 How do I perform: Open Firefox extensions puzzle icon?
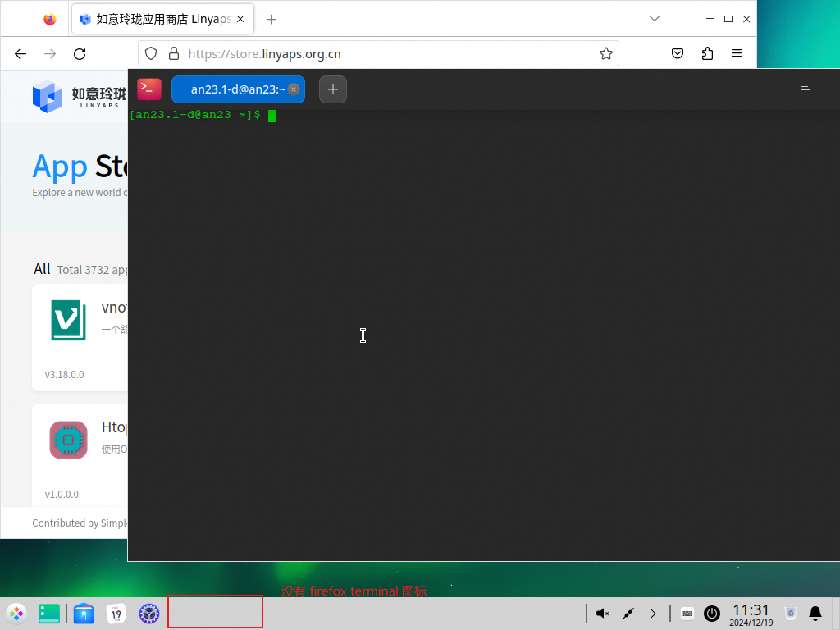pos(707,53)
